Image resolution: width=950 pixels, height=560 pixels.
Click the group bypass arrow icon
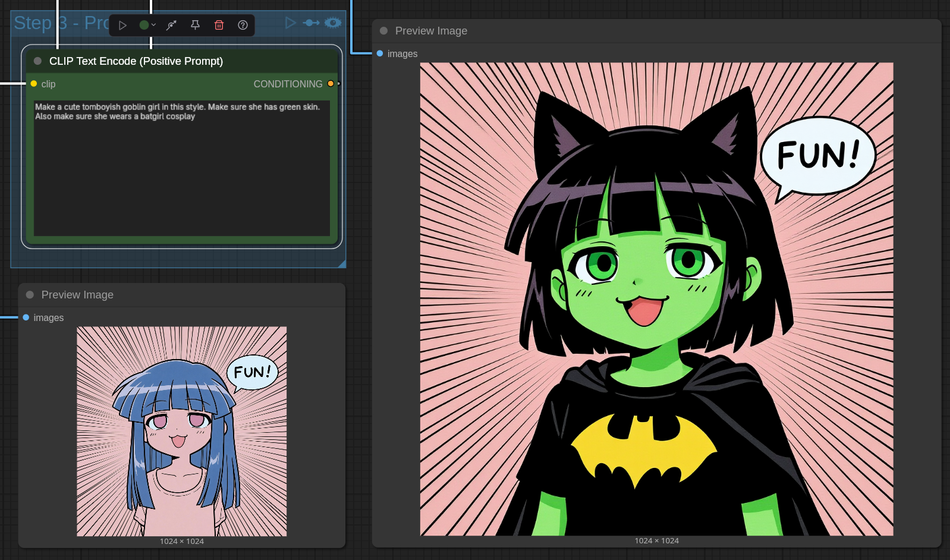click(x=311, y=23)
